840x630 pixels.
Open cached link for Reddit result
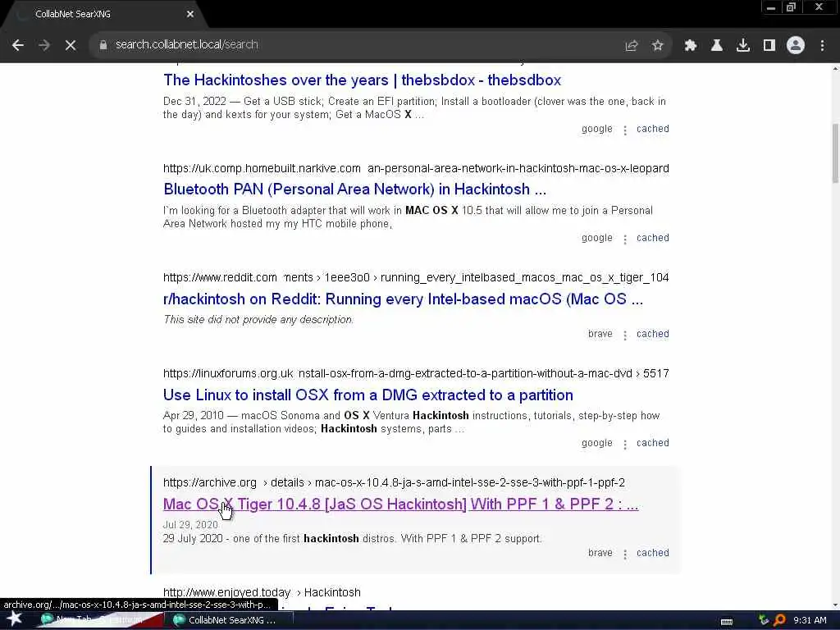[652, 334]
